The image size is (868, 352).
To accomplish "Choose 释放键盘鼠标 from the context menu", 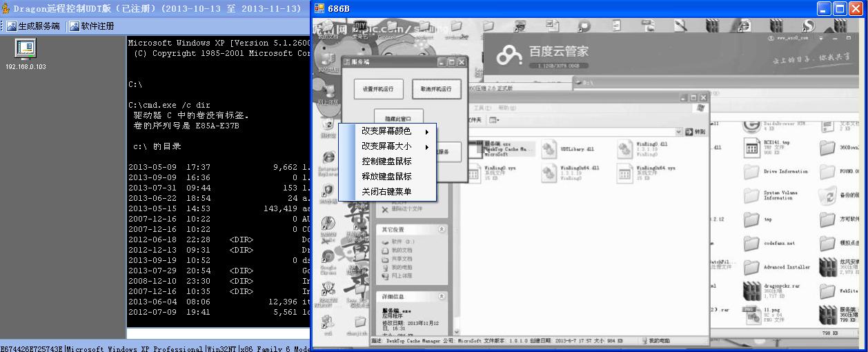I will [387, 177].
